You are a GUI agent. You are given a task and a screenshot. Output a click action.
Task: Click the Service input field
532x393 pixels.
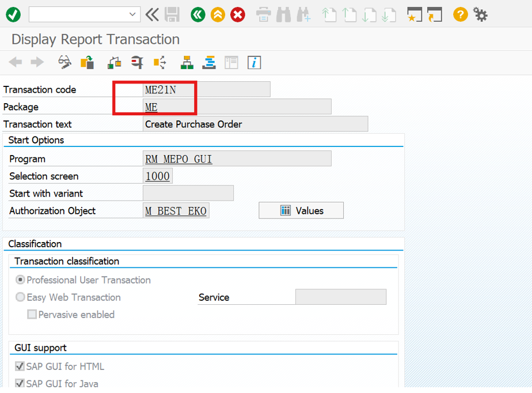341,297
